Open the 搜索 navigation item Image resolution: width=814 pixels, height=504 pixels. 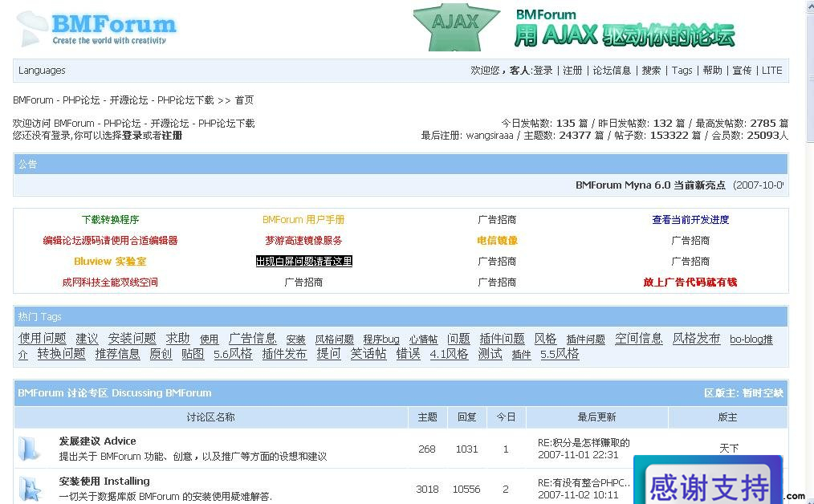652,71
